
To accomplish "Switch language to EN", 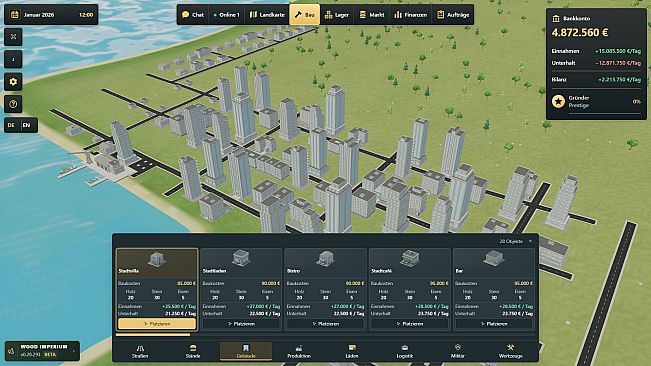I will (x=27, y=125).
